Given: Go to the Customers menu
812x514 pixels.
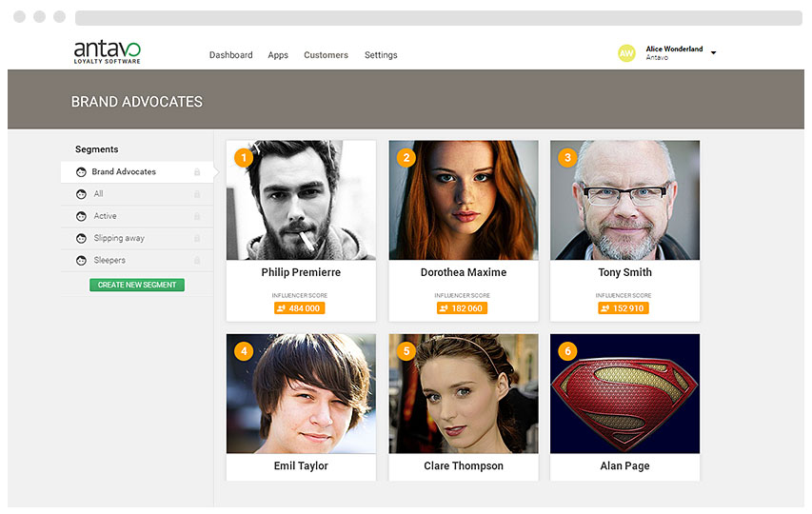Looking at the screenshot, I should pyautogui.click(x=326, y=55).
